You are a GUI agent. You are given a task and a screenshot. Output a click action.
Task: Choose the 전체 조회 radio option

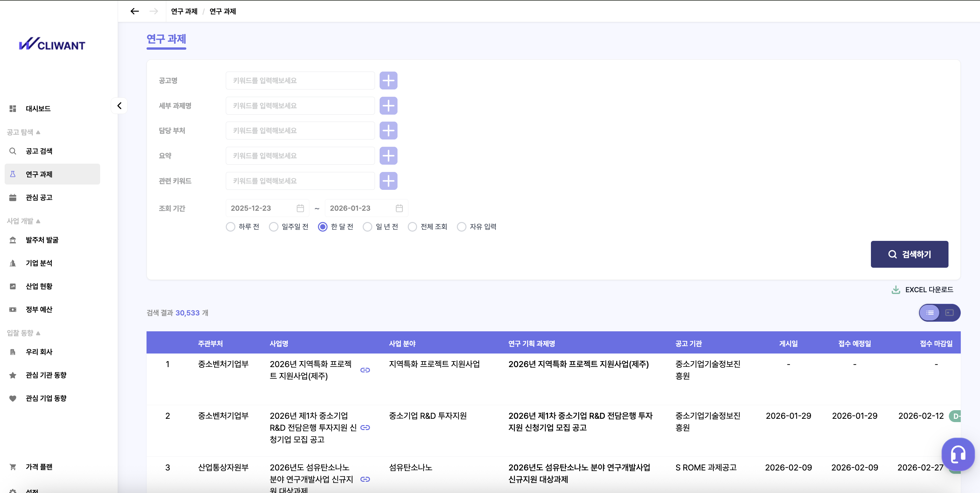412,227
